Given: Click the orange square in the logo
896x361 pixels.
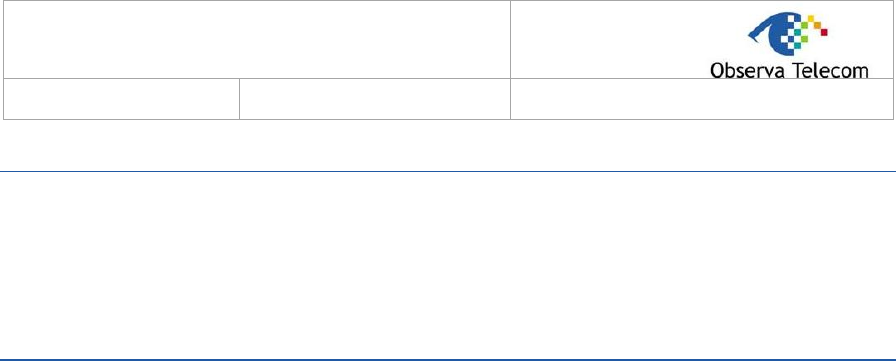Looking at the screenshot, I should (817, 25).
